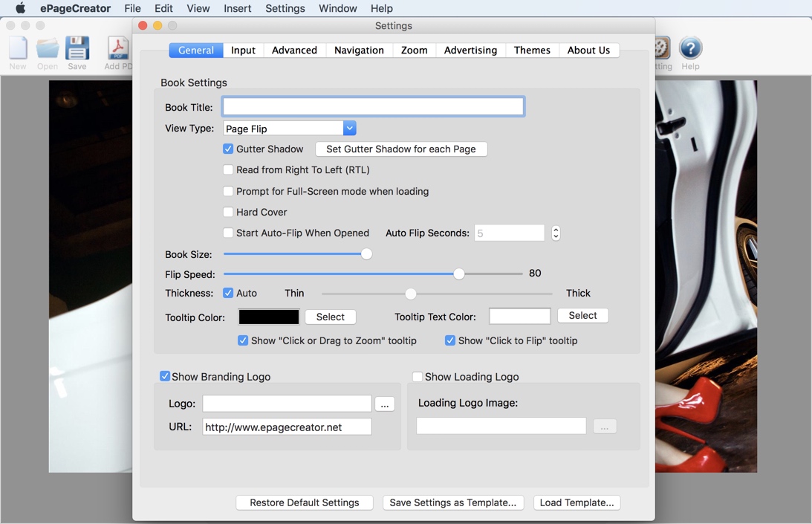
Task: Enable the Hard Cover option
Action: pos(228,212)
